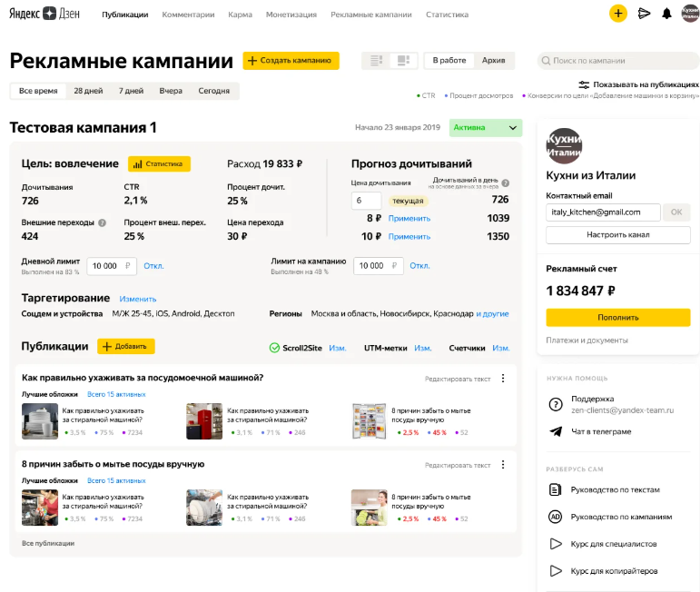
Task: Click the yellow plus icon in header
Action: pos(618,14)
